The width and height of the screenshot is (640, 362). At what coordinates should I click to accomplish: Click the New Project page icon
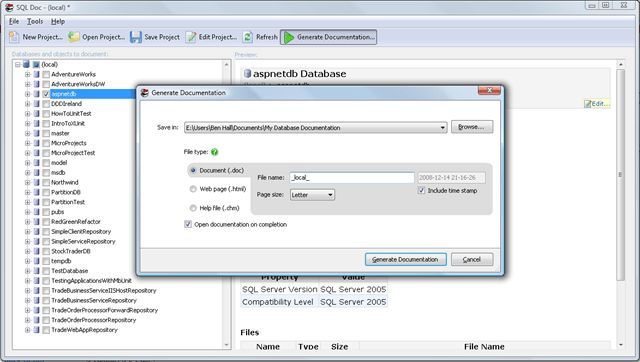pos(14,37)
